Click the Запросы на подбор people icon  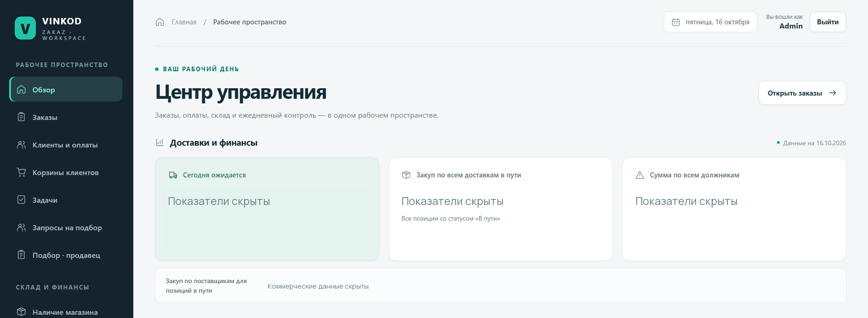(x=21, y=227)
